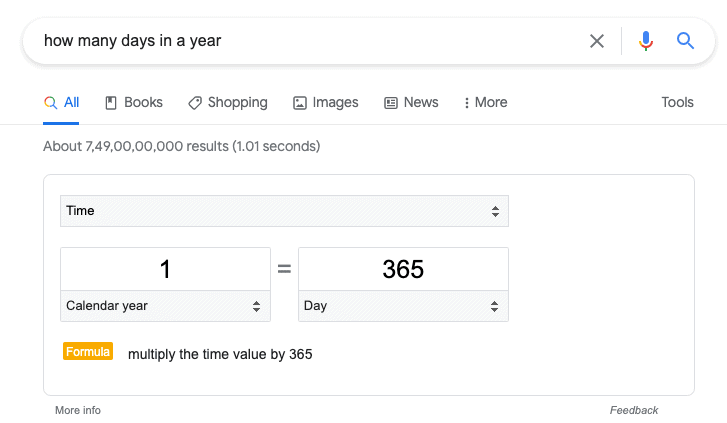Open the Time unit-type dropdown
727x423 pixels.
click(x=284, y=211)
